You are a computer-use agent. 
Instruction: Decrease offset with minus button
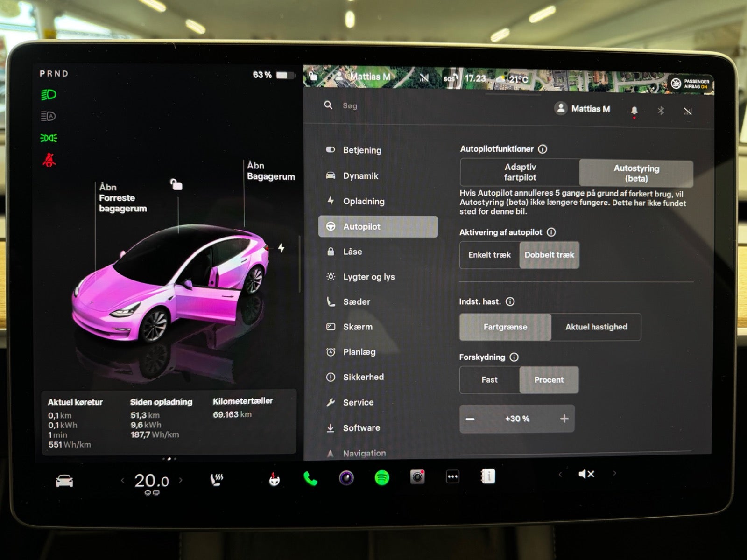(470, 419)
